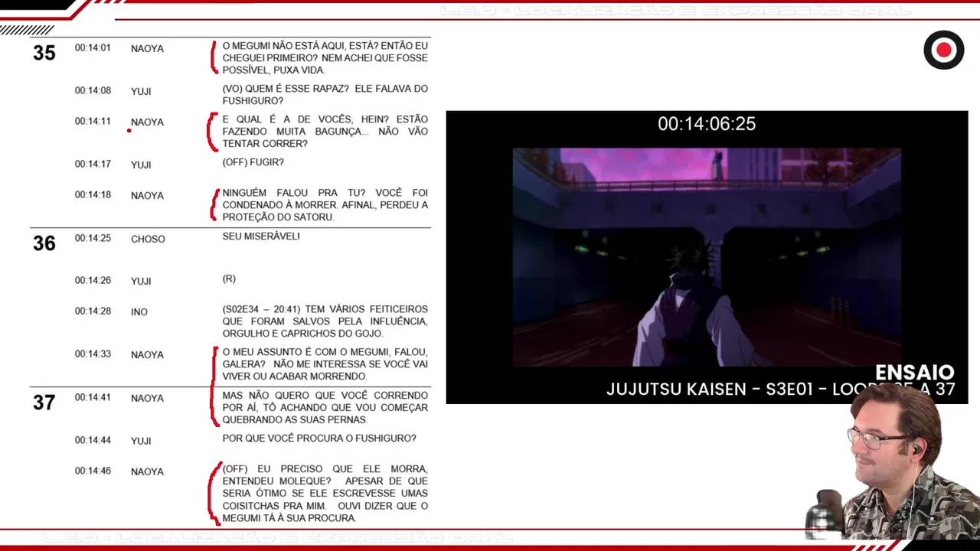Screen dimensions: 980x551
Task: Select YUJI name in the 00:14:44 row
Action: [141, 441]
